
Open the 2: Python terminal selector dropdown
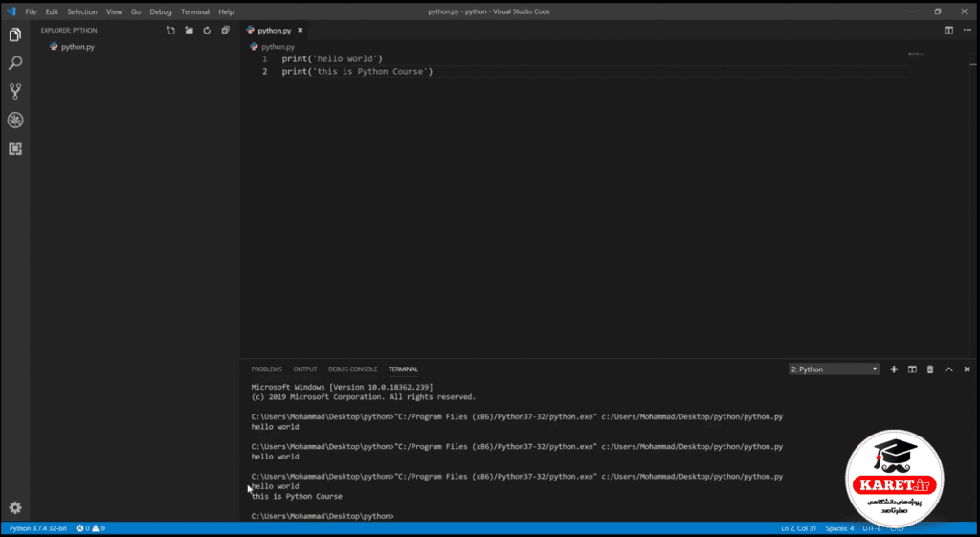tap(834, 369)
